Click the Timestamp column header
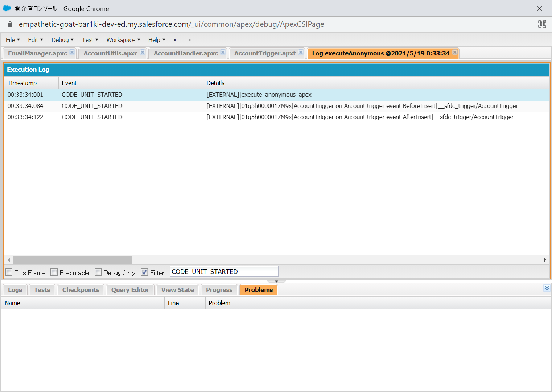This screenshot has width=552, height=392. 31,83
